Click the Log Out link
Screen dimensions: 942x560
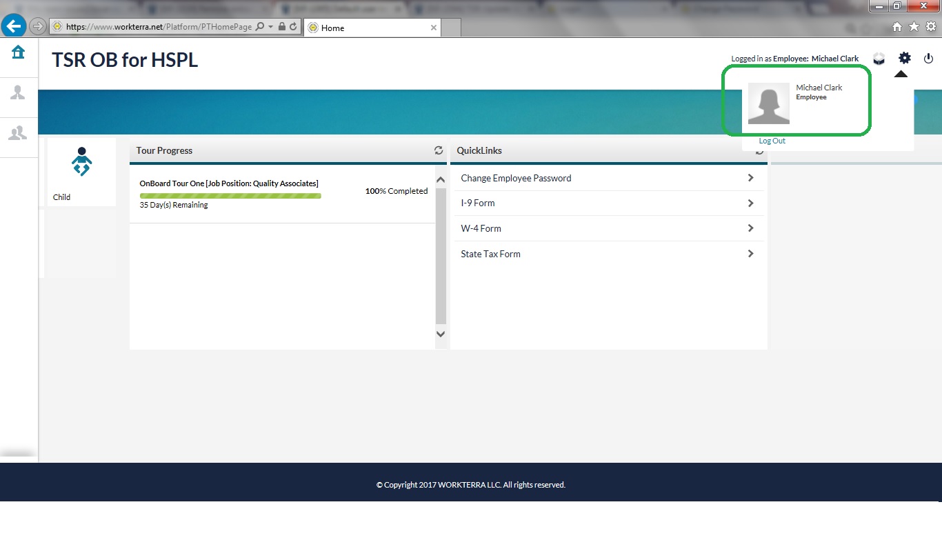(x=772, y=141)
